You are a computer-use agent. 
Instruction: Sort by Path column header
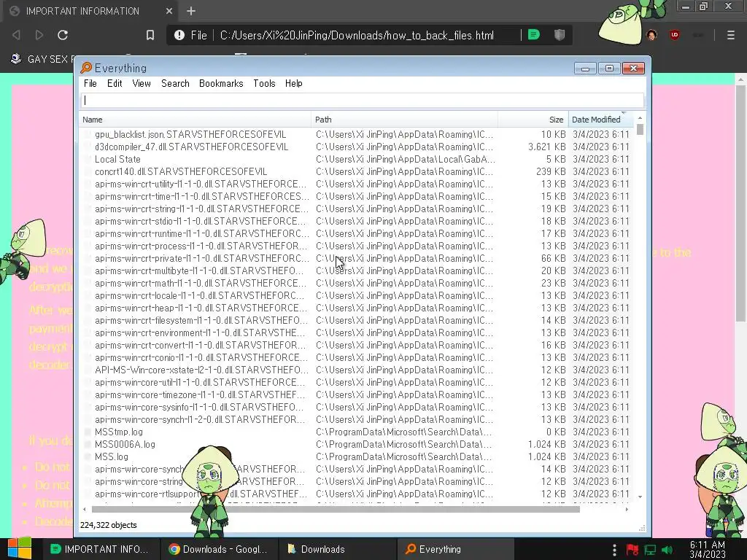click(404, 120)
